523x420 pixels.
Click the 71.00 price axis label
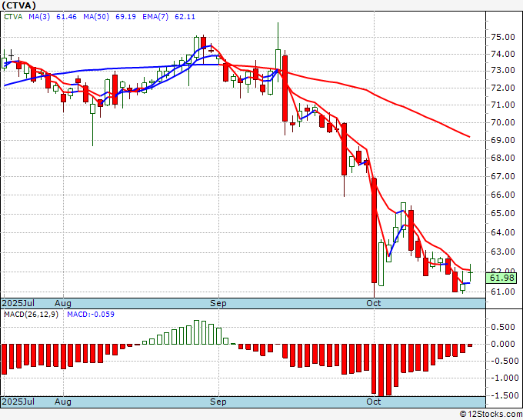pos(503,105)
